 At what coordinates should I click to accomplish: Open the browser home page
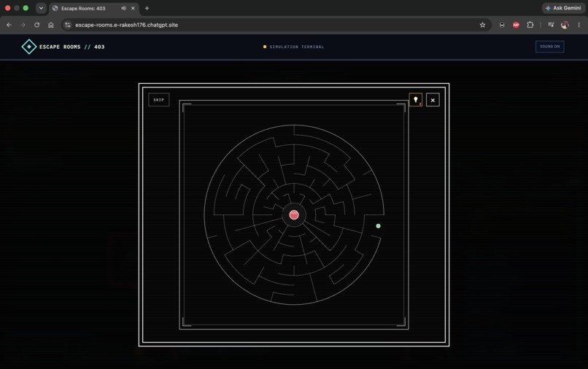click(x=51, y=25)
